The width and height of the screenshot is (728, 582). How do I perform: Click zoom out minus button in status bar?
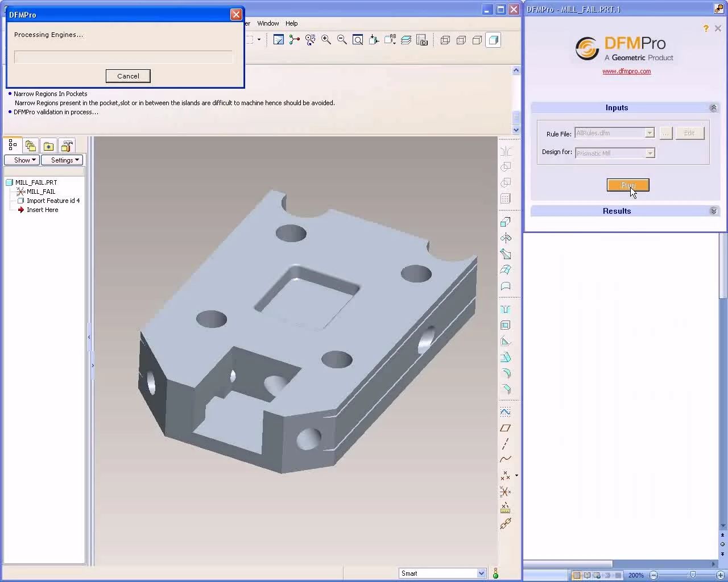click(654, 575)
